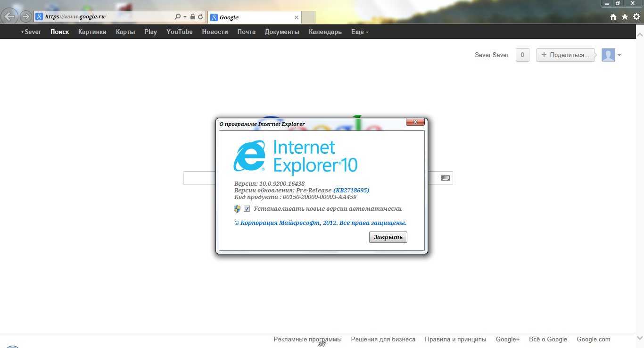
Task: Open Карты in Google bar
Action: point(125,32)
